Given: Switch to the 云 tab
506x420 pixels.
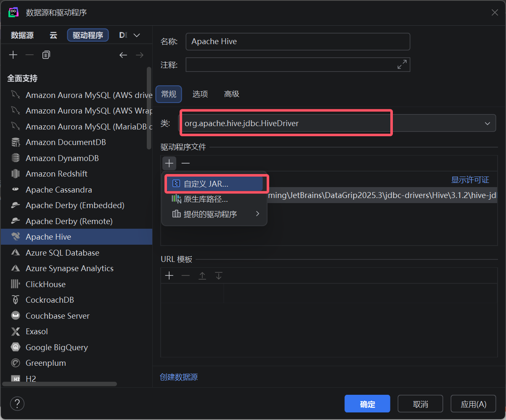Looking at the screenshot, I should click(x=53, y=35).
